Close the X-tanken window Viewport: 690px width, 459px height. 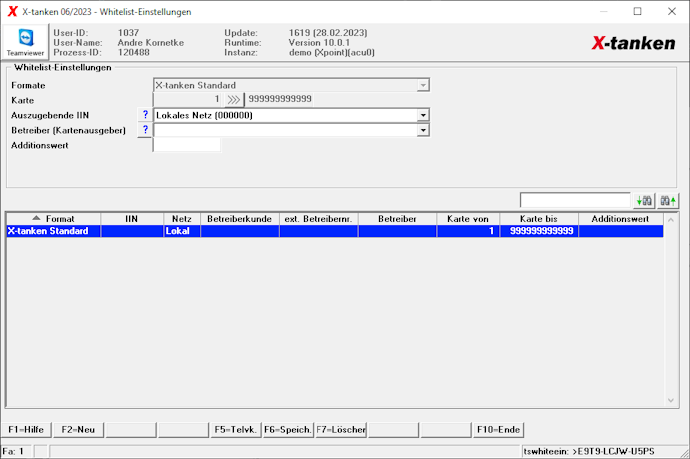coord(672,11)
